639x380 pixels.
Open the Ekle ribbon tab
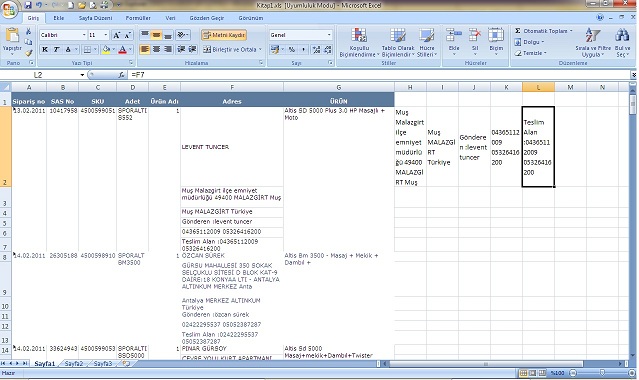tap(59, 18)
